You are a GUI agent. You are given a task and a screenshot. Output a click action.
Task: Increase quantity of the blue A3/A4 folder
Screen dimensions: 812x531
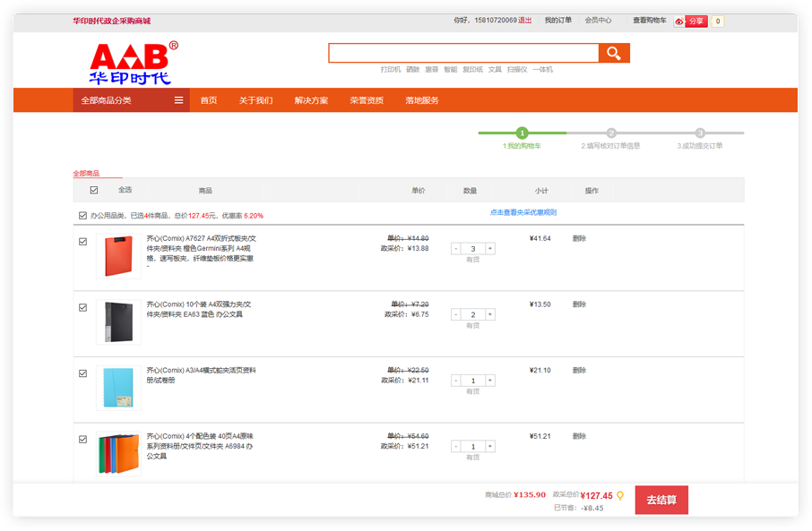tap(489, 381)
